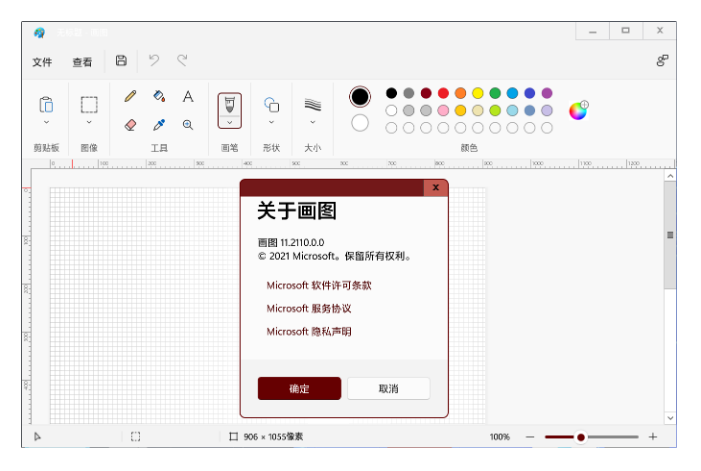
Task: Pick the dark red color swatch
Action: pyautogui.click(x=426, y=93)
